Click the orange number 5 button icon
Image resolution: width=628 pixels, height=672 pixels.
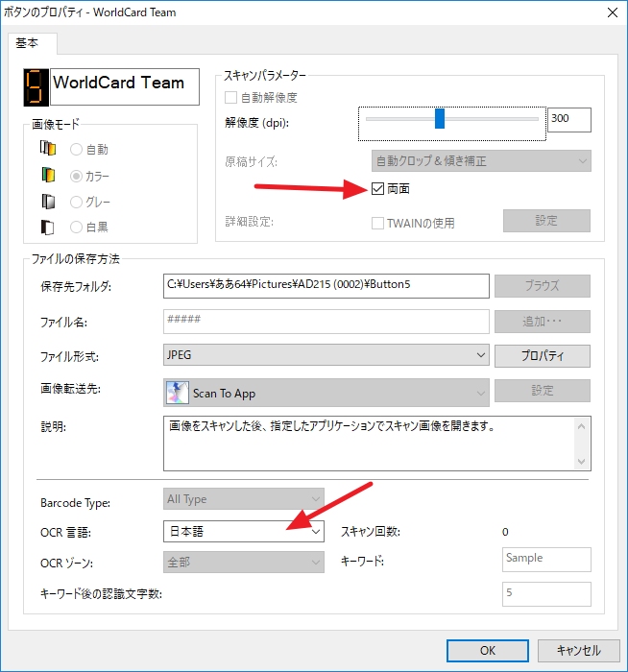click(x=34, y=86)
